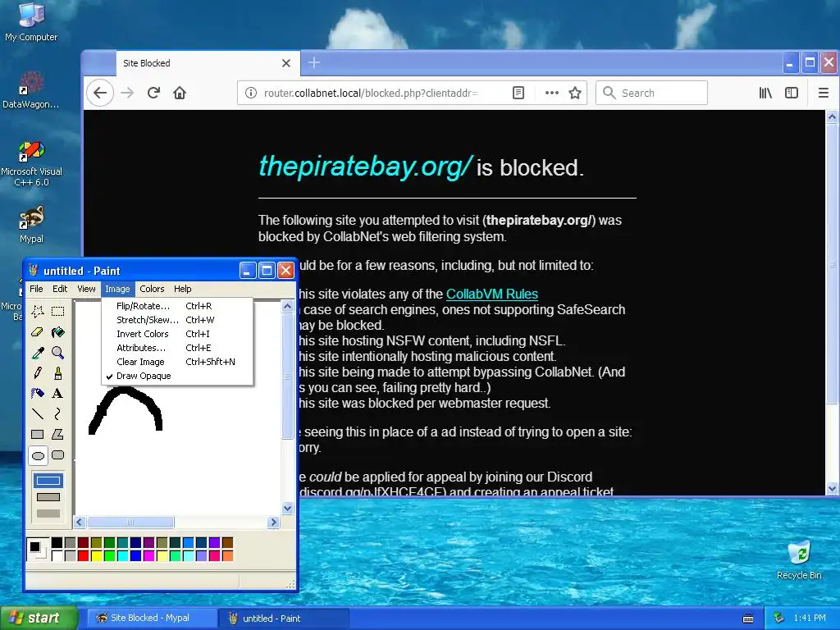Select the Magnifier tool in Paint
This screenshot has width=840, height=630.
coord(58,353)
